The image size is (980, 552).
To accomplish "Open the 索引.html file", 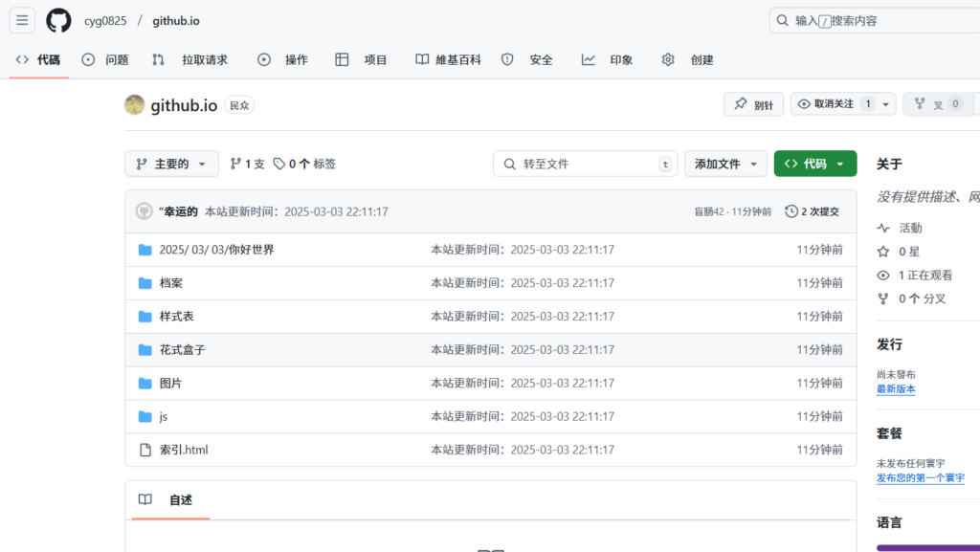I will [184, 450].
